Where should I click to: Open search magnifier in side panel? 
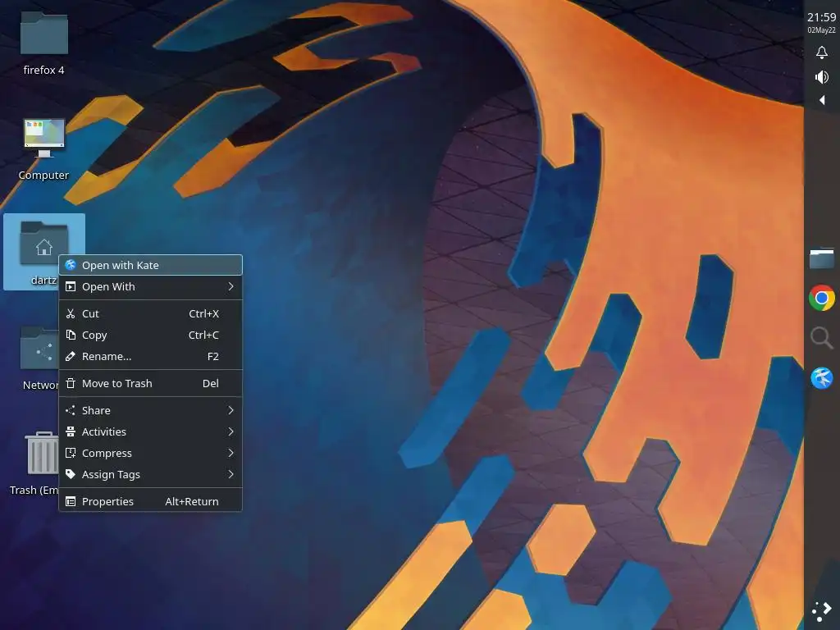[x=821, y=338]
